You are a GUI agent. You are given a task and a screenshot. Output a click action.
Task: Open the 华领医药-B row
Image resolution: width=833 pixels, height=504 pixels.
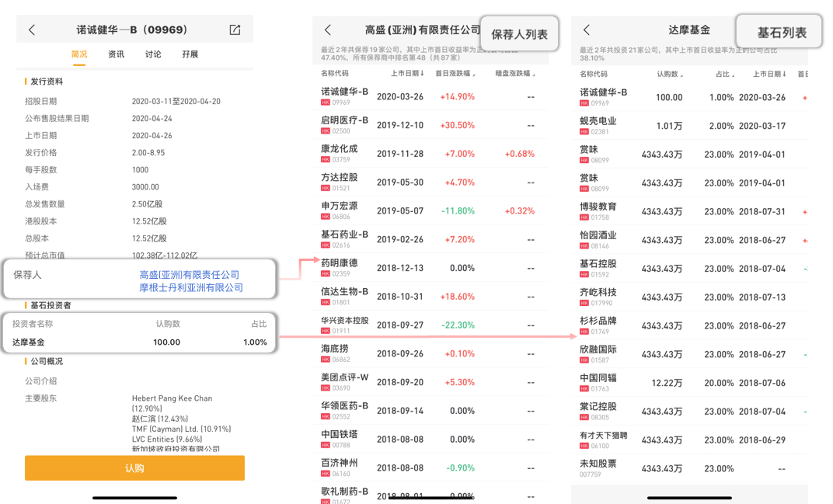(x=430, y=411)
